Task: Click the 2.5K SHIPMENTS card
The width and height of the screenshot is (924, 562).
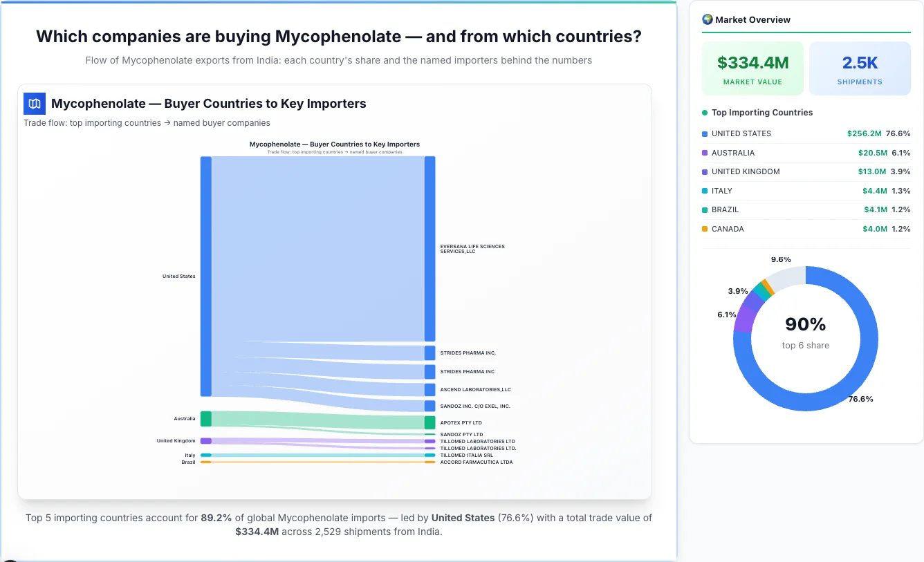Action: click(x=860, y=68)
